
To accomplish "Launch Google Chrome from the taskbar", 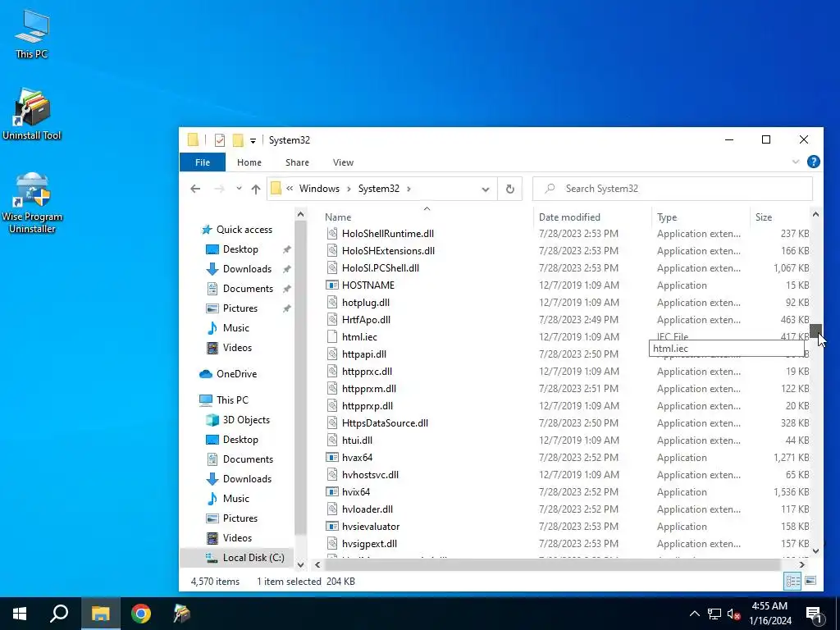I will tap(141, 614).
